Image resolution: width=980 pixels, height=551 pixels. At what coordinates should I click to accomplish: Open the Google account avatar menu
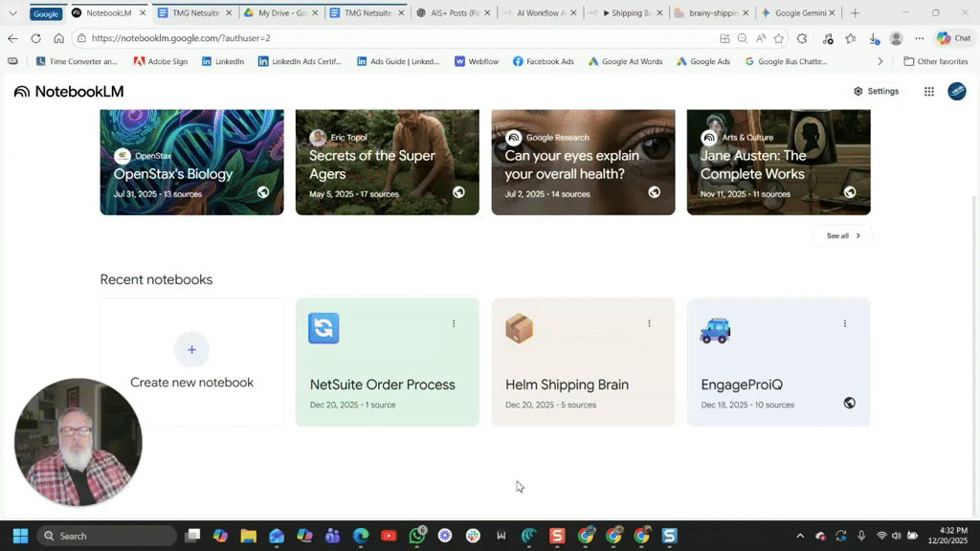pyautogui.click(x=956, y=91)
